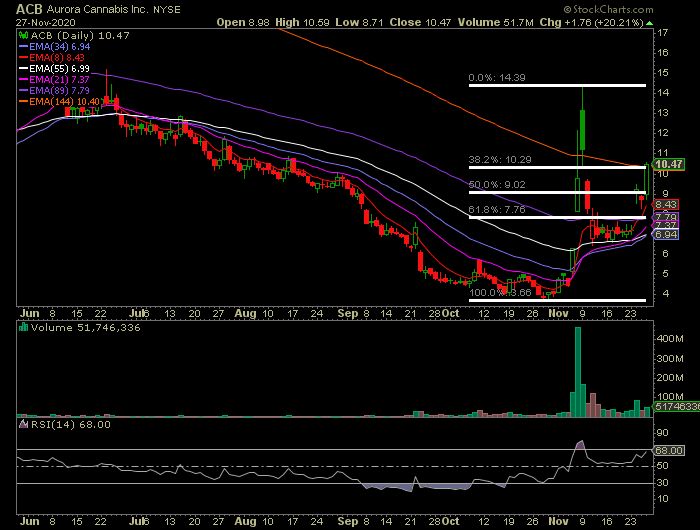
Task: Select the ACB ticker symbol in header
Action: coord(29,9)
